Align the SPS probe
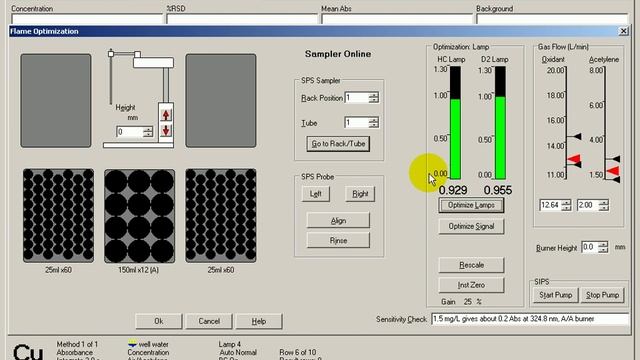Viewport: 640px width, 360px height. click(x=338, y=220)
